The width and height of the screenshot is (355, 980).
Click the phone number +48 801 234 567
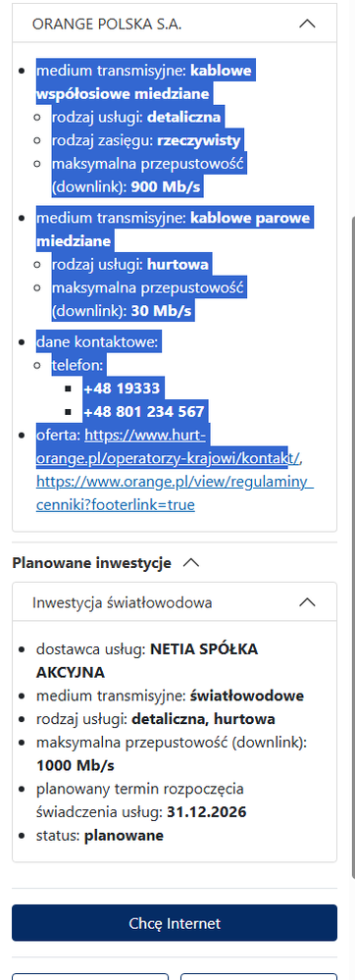point(144,411)
